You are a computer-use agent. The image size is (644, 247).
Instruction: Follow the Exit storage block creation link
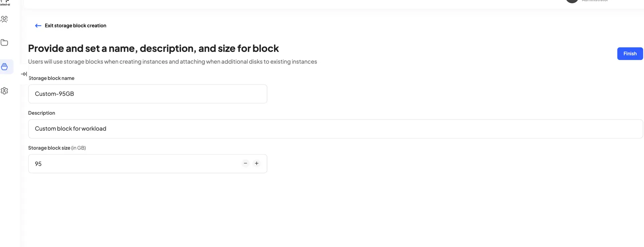[x=75, y=25]
